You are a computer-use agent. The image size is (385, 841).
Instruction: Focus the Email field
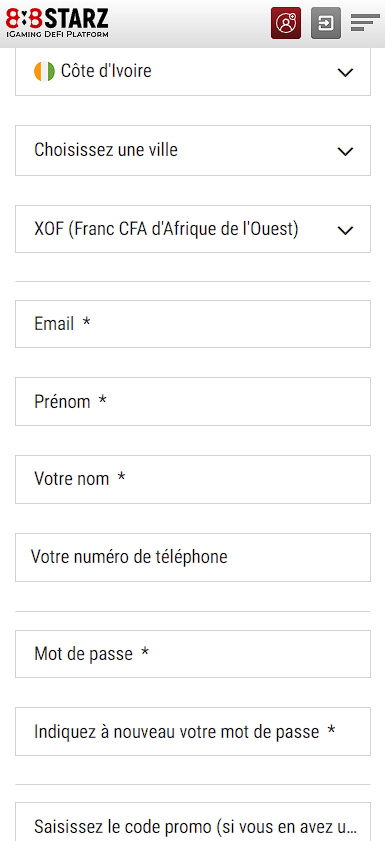[192, 324]
